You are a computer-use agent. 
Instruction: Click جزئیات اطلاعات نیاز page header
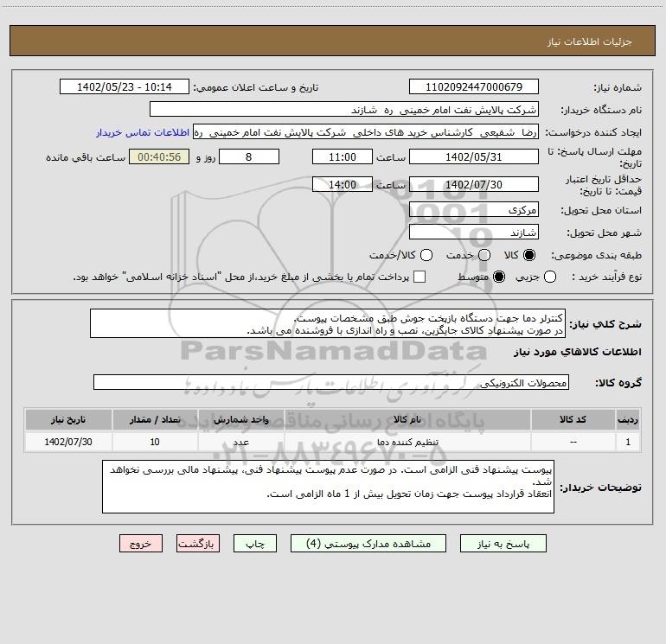pos(589,41)
